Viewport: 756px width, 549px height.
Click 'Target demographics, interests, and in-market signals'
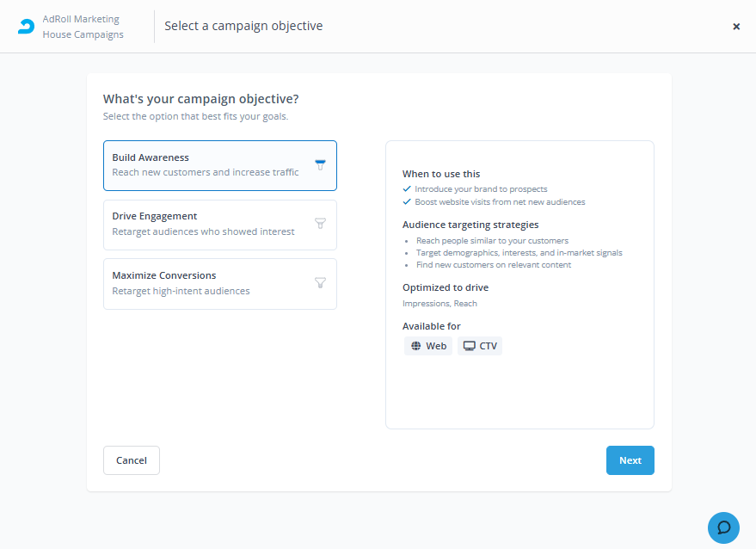[x=519, y=253]
